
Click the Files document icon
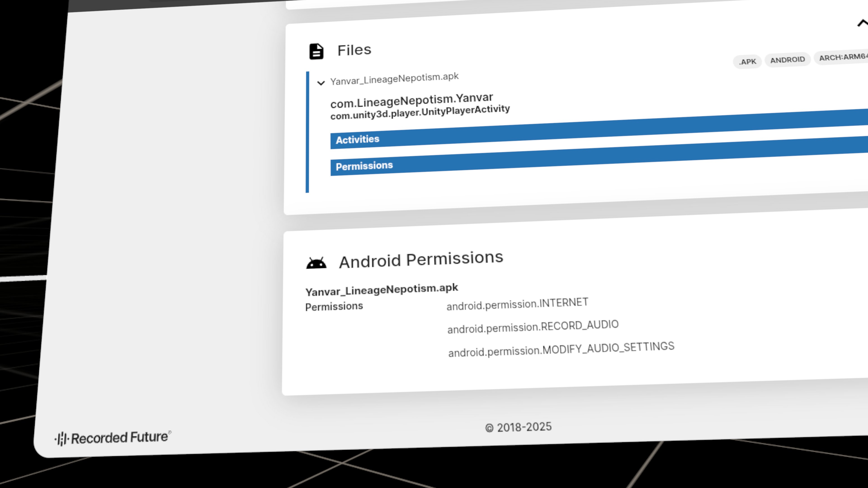pyautogui.click(x=316, y=52)
